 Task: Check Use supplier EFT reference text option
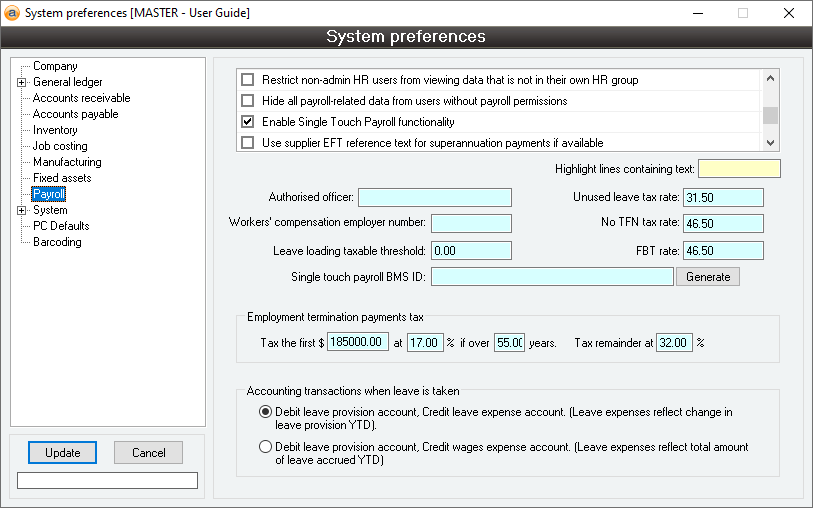pos(248,143)
